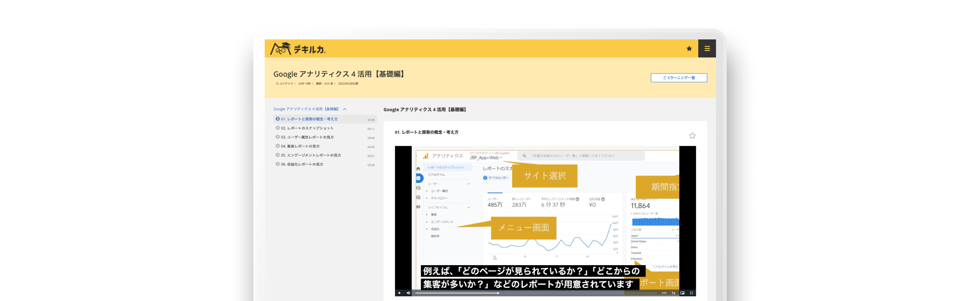Toggle favorite star on lesson 01 card
This screenshot has width=980, height=301.
(x=692, y=136)
